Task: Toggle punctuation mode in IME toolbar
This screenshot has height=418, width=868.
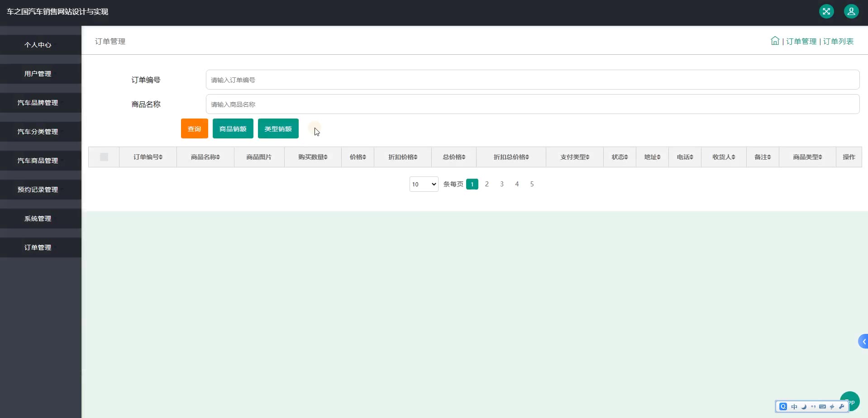Action: tap(813, 406)
